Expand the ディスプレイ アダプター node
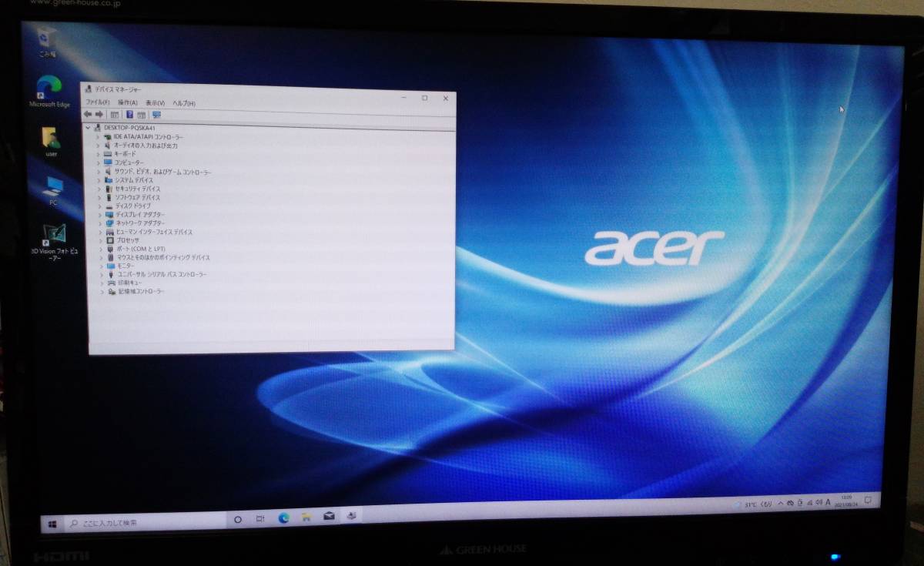 tap(99, 215)
